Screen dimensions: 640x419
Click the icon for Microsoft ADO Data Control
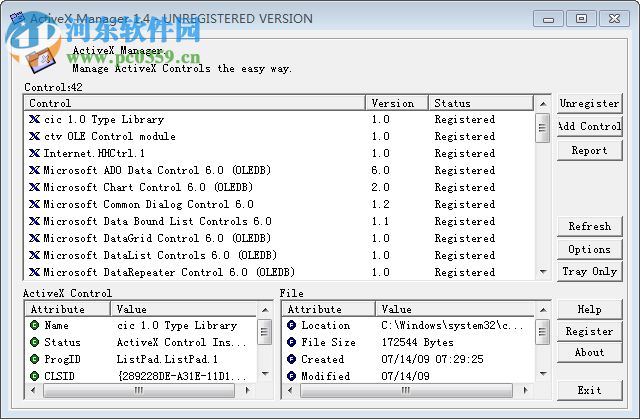point(35,170)
